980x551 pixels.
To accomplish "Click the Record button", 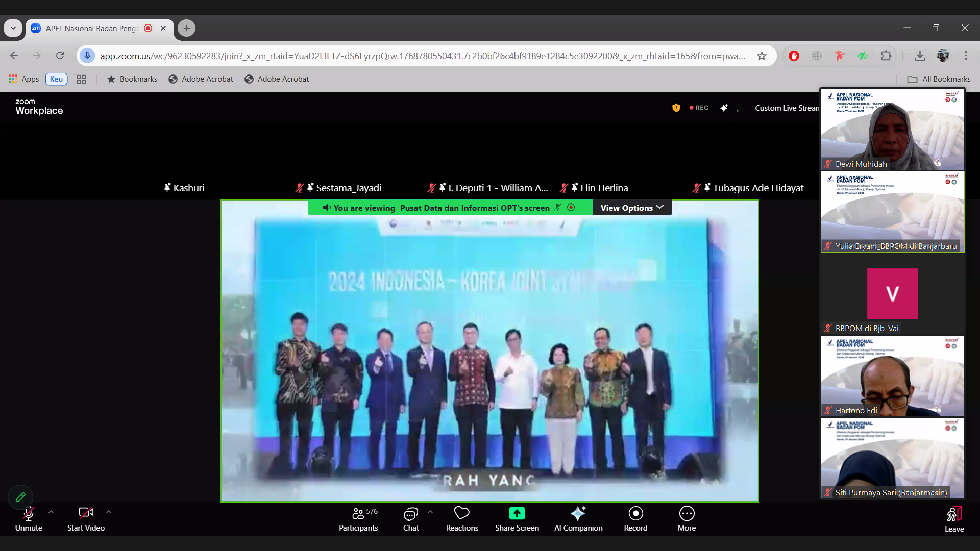I will 635,518.
